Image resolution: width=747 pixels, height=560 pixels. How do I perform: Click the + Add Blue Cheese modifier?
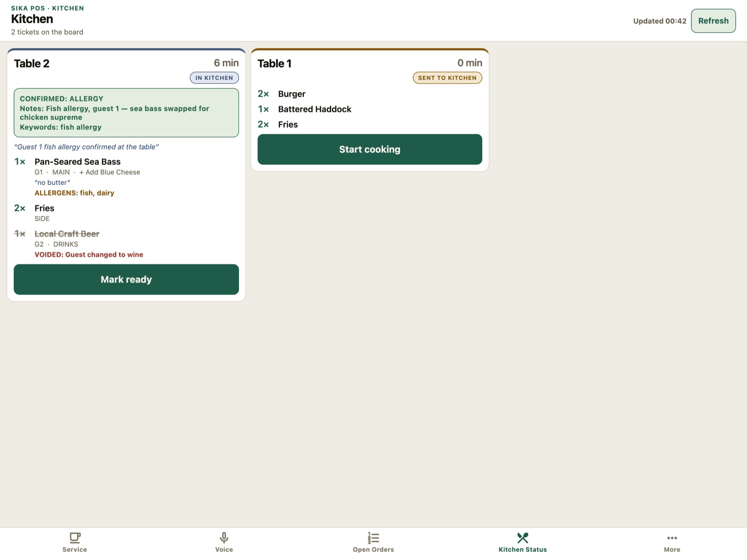110,172
